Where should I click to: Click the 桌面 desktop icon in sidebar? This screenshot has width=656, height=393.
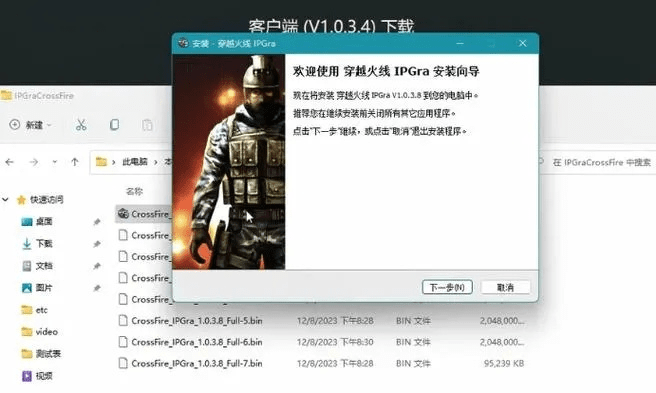[26, 221]
